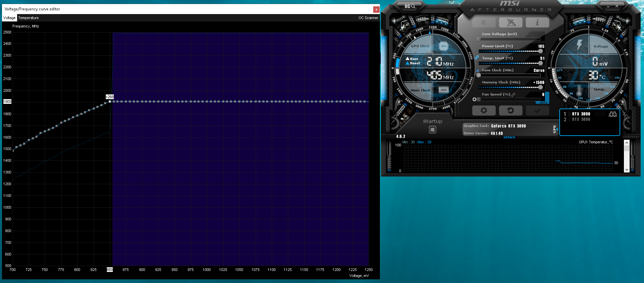This screenshot has width=644, height=283.
Task: Open curve editor icon beside Core Clock
Action: pyautogui.click(x=478, y=70)
